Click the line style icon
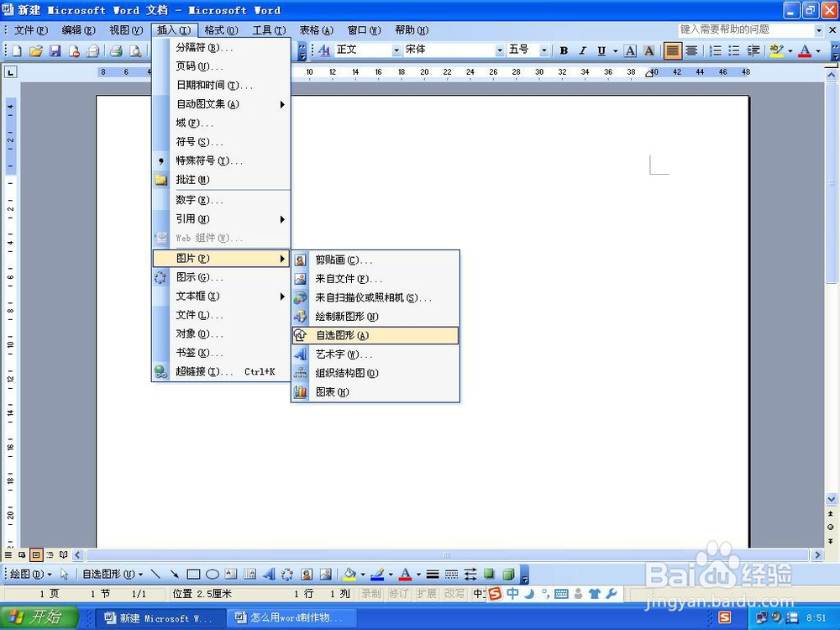The width and height of the screenshot is (840, 630). (433, 575)
